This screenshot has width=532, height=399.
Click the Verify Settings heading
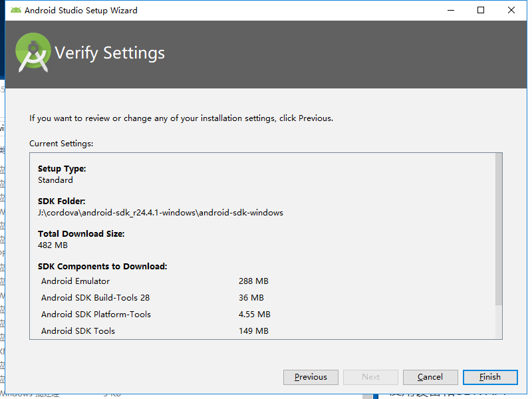(110, 53)
